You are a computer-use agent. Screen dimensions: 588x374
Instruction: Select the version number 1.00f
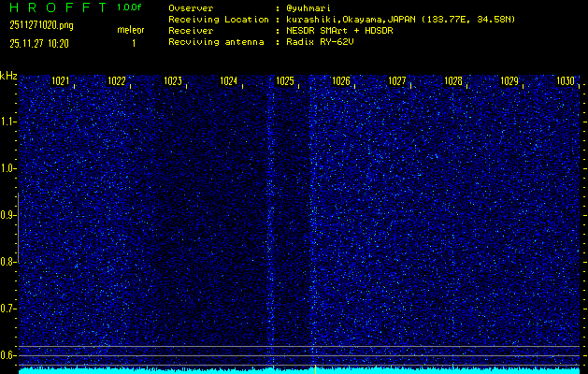(x=129, y=7)
